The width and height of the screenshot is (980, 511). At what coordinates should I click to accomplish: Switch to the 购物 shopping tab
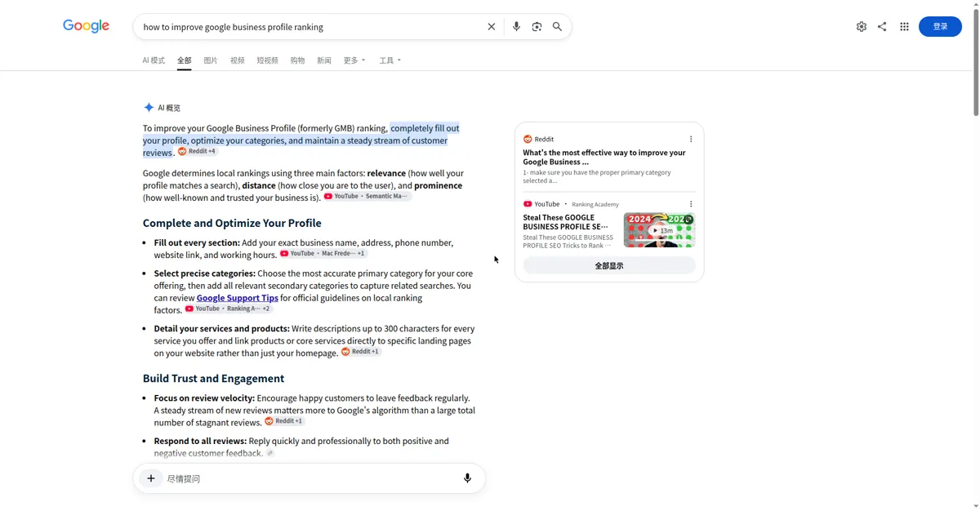click(x=297, y=60)
